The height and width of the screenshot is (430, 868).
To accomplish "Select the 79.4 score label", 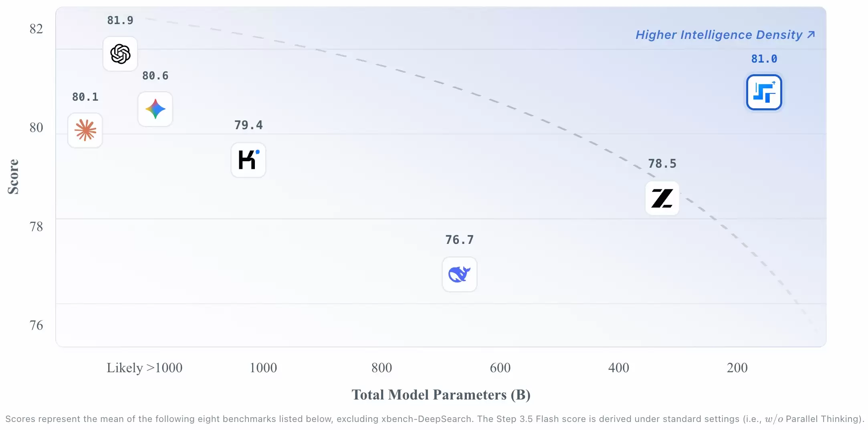I will 248,125.
